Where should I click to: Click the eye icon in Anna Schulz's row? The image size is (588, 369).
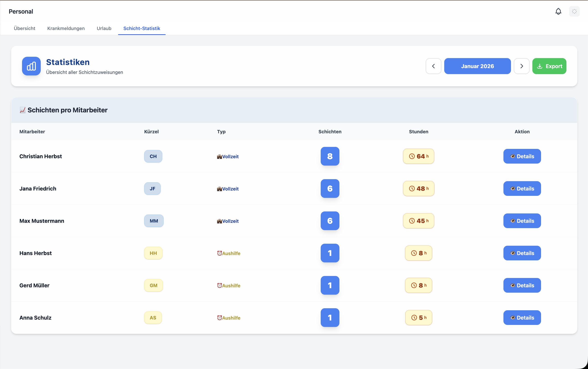tap(513, 318)
